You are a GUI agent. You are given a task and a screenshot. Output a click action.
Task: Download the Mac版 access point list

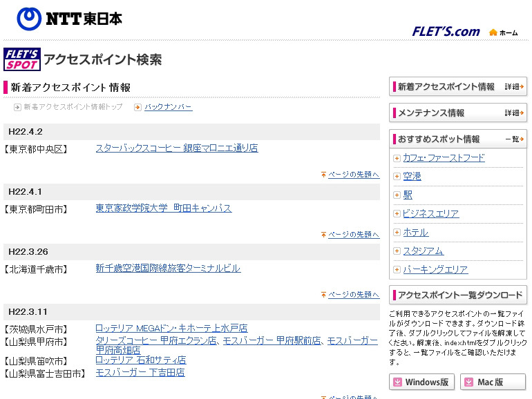tap(493, 382)
